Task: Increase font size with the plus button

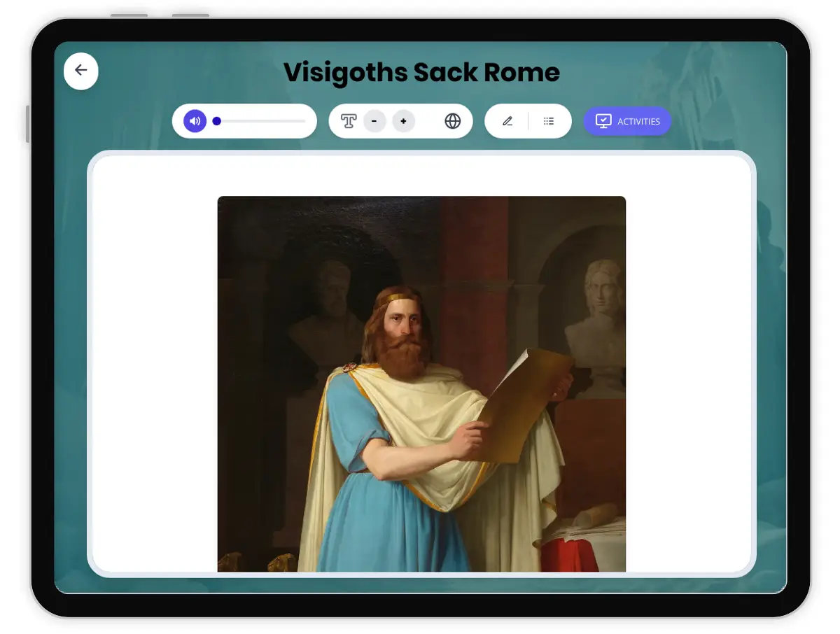Action: (403, 121)
